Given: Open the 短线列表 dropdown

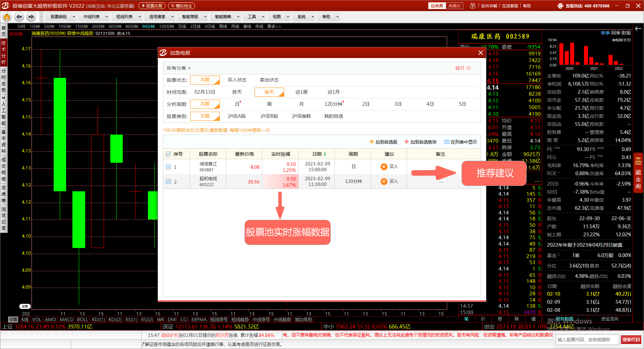Looking at the screenshot, I should (x=127, y=16).
